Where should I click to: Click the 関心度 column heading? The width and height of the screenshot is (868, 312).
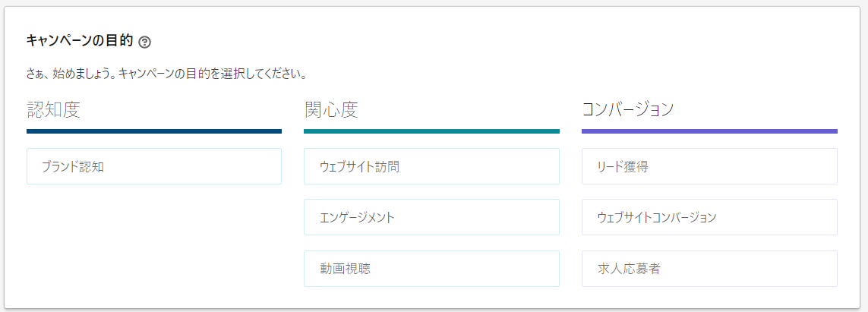(x=331, y=110)
